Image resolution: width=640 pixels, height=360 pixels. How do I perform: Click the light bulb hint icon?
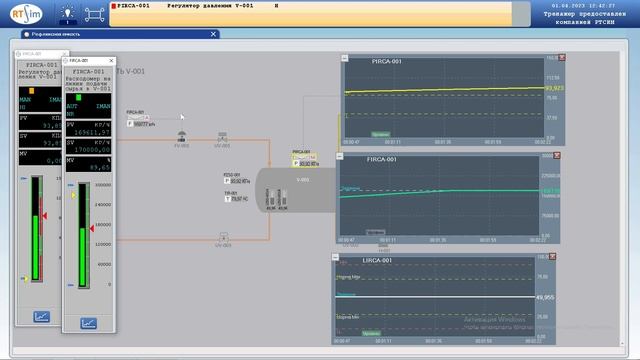pos(67,14)
